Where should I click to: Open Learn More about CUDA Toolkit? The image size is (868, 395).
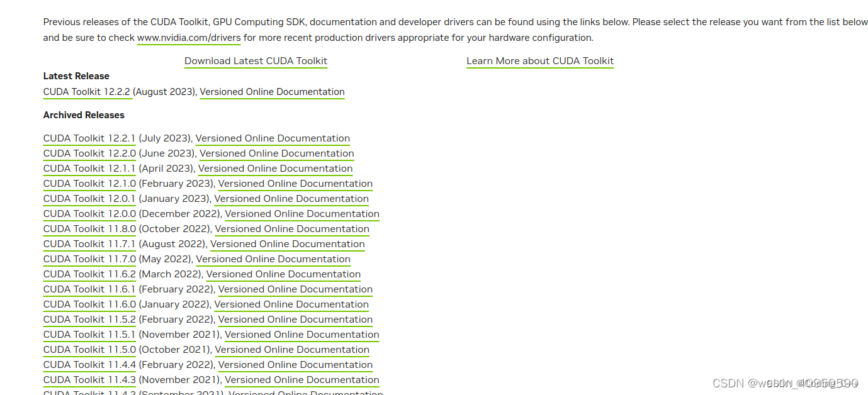coord(540,61)
